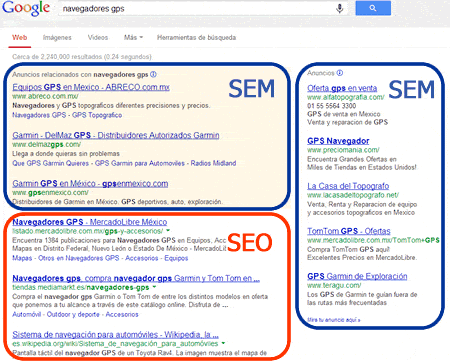This screenshot has height=361, width=450.
Task: Open the 'GPS Garmin de Exploración' ad
Action: tap(357, 276)
